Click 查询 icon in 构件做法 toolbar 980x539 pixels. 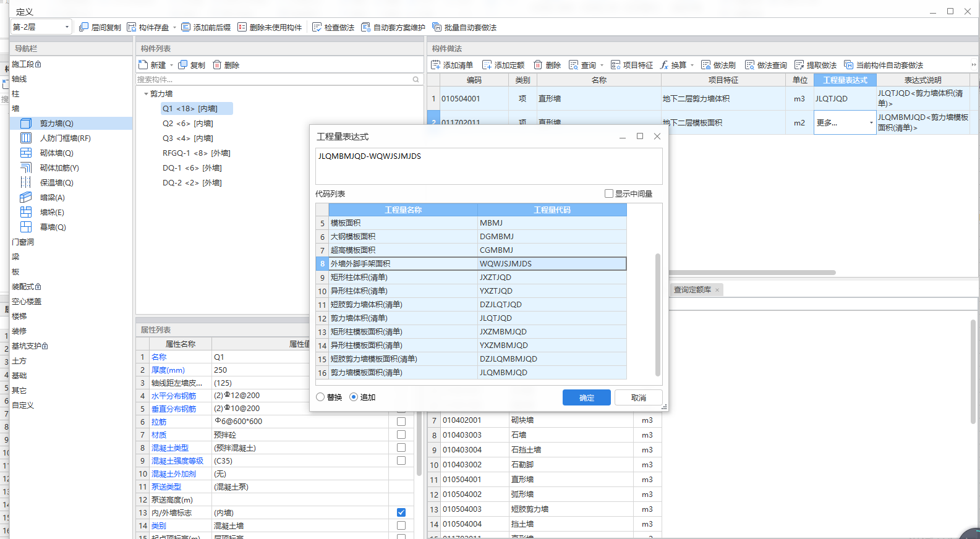(x=574, y=65)
